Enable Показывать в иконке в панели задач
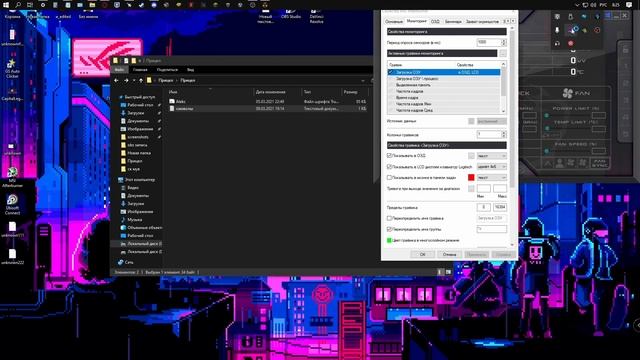Viewport: 640px width, 360px height. tap(389, 178)
